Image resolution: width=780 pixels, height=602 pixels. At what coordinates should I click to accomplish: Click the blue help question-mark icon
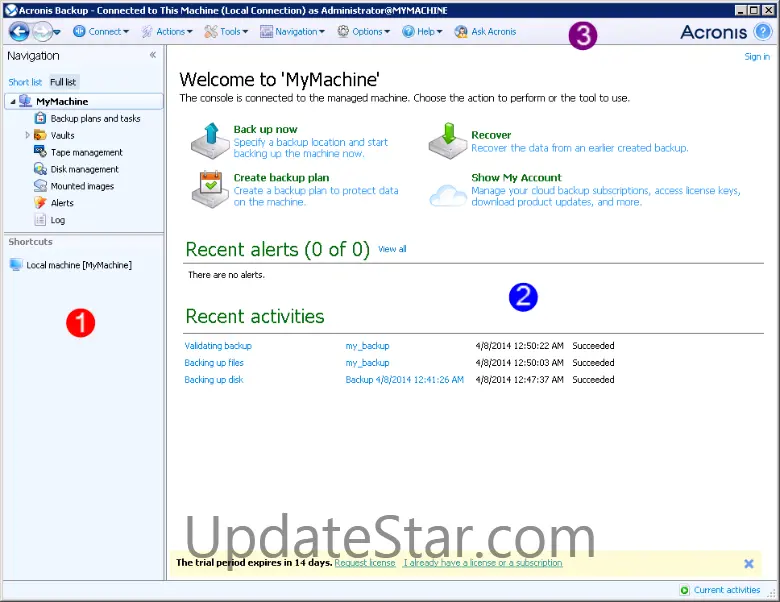[763, 32]
